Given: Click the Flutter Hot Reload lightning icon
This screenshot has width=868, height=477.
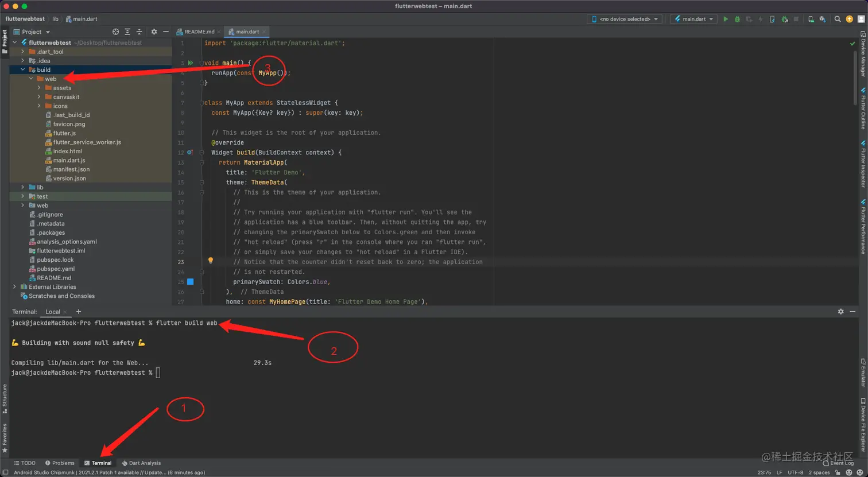Looking at the screenshot, I should (x=761, y=19).
